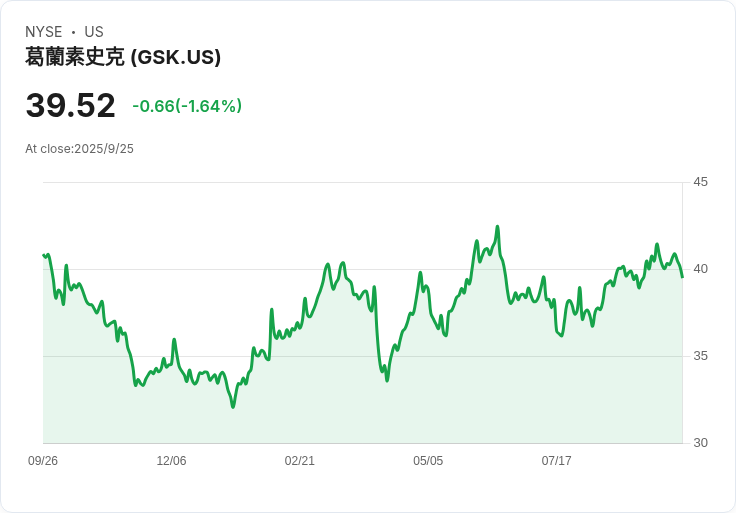736x513 pixels.
Task: Click the 40 price axis label
Action: coord(700,269)
